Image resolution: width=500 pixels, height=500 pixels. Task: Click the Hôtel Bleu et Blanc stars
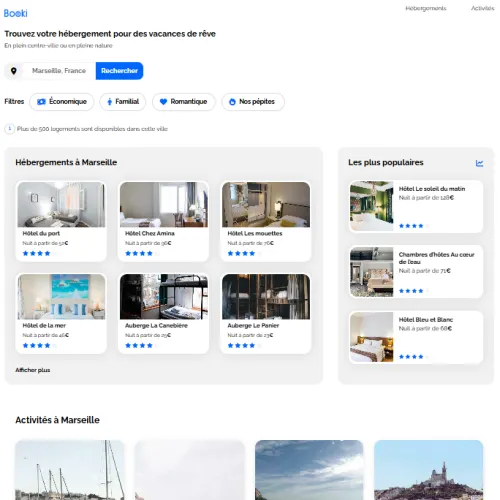[x=414, y=357]
